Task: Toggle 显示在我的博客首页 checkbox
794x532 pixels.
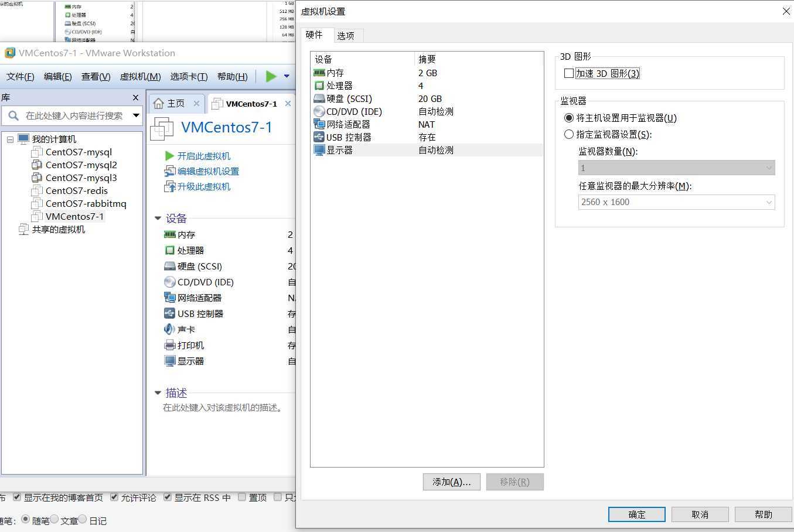Action: [x=17, y=497]
